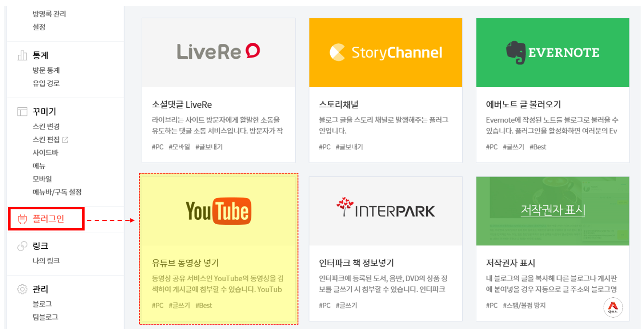Click the round 아보느 badge icon
This screenshot has height=332, width=644.
tap(613, 307)
